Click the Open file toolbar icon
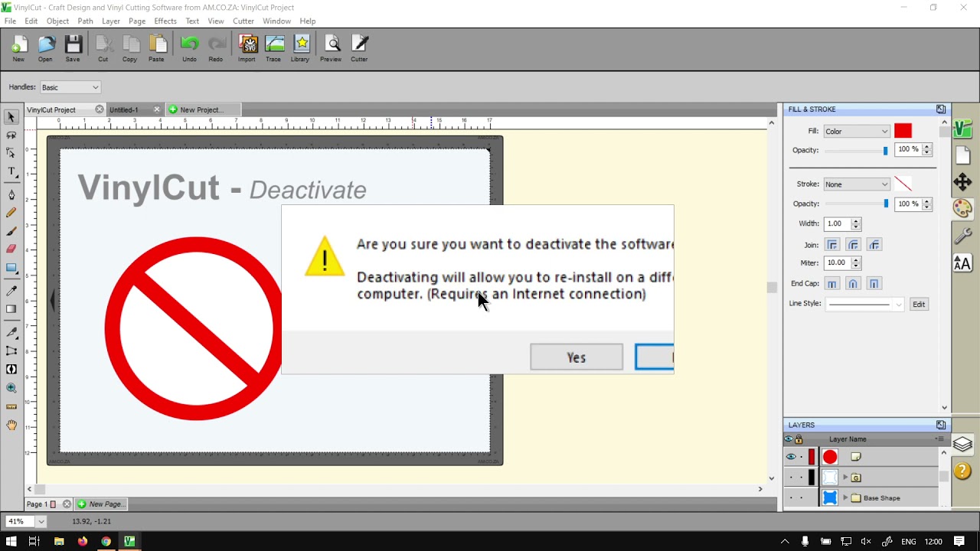980x551 pixels. pos(45,49)
